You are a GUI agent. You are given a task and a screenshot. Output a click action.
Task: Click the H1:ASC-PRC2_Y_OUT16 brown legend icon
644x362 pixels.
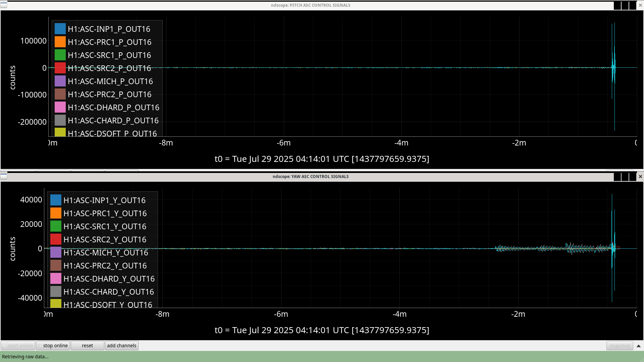tap(56, 265)
